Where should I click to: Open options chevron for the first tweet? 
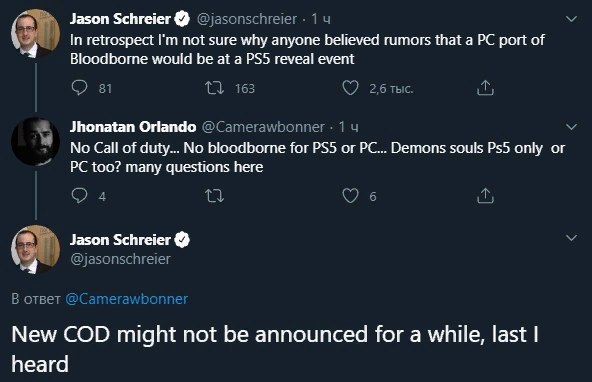pos(572,18)
